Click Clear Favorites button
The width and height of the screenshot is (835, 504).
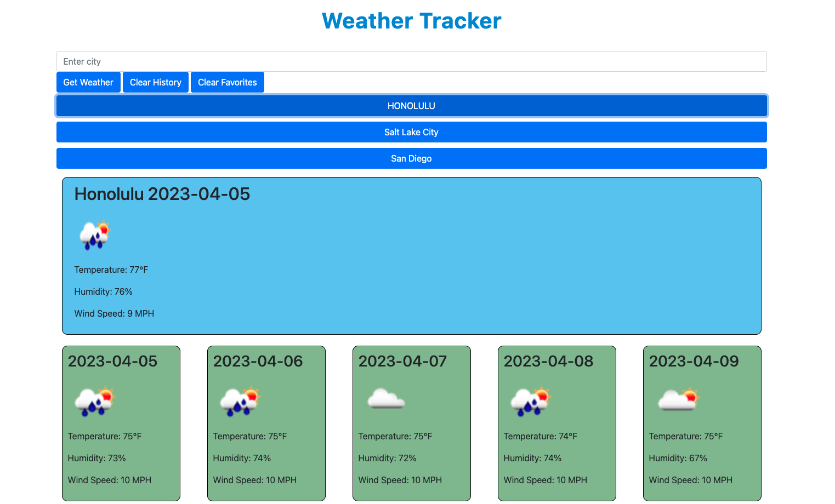tap(228, 82)
